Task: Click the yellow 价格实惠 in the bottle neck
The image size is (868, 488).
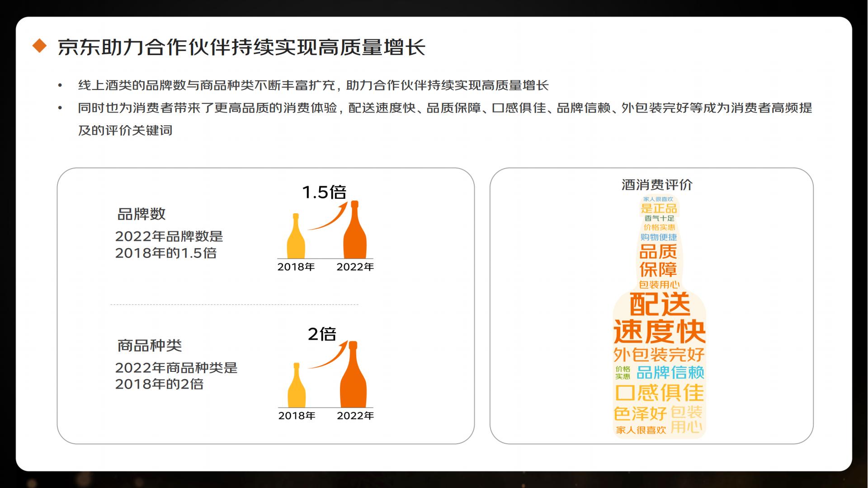Action: pos(659,227)
